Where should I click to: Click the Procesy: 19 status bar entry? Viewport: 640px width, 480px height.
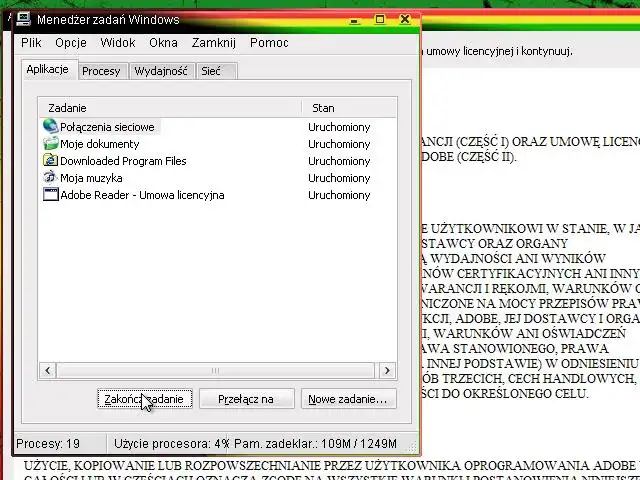48,443
